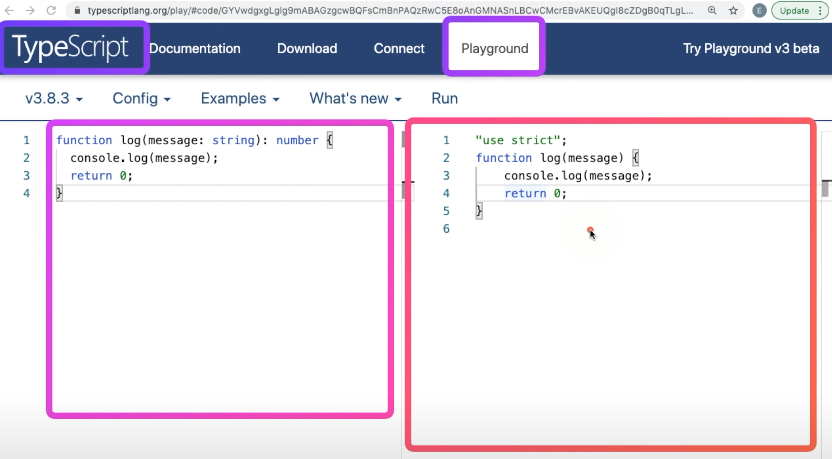Click the "use strict"; line in output

pyautogui.click(x=521, y=140)
